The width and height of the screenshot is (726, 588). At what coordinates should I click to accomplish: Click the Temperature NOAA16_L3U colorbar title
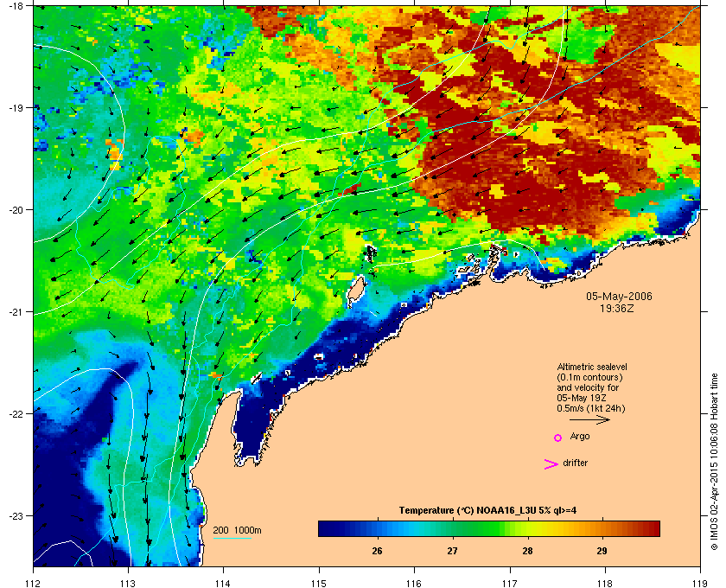pyautogui.click(x=487, y=511)
